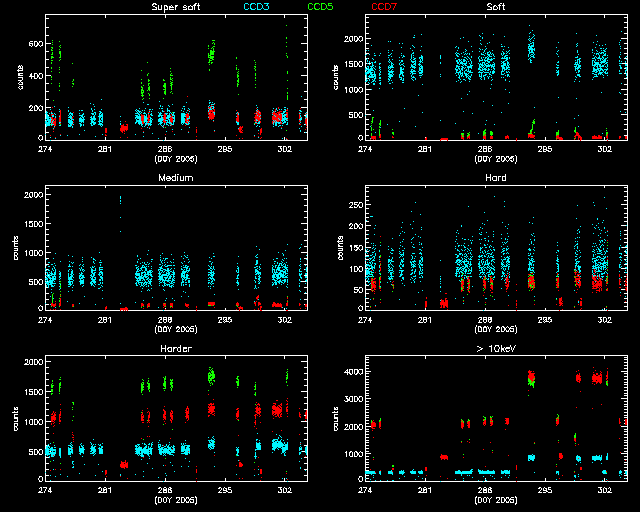Click the CCD7 red legend label
This screenshot has width=640, height=512.
384,8
